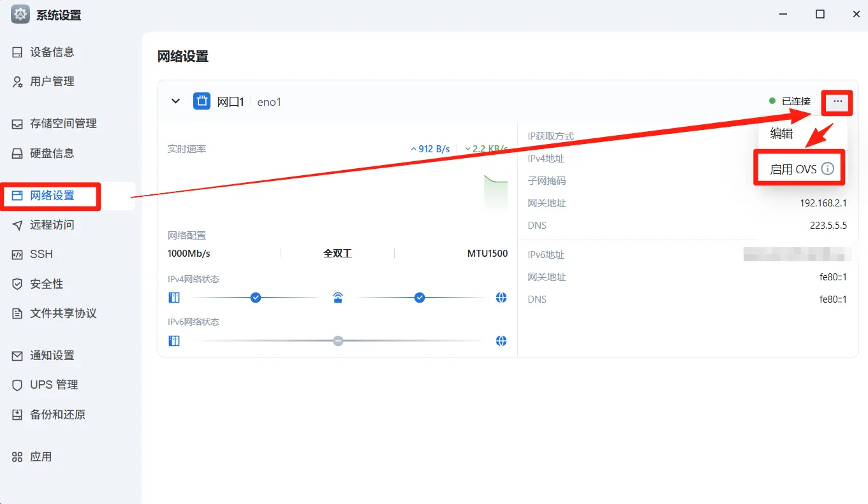The height and width of the screenshot is (504, 868).
Task: Click the hard disk info icon
Action: (18, 154)
